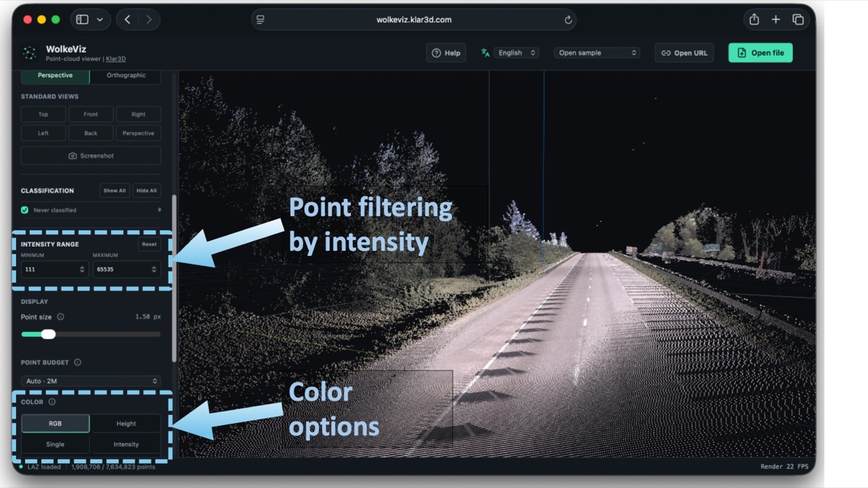Click the Color info icon

point(51,402)
